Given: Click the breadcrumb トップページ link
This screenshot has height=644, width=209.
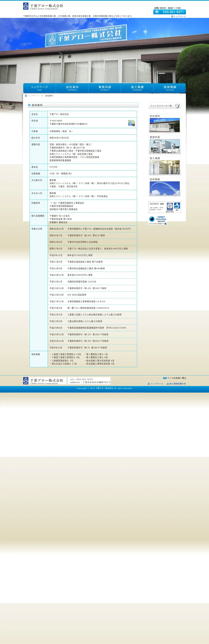Looking at the screenshot, I should pos(34,96).
